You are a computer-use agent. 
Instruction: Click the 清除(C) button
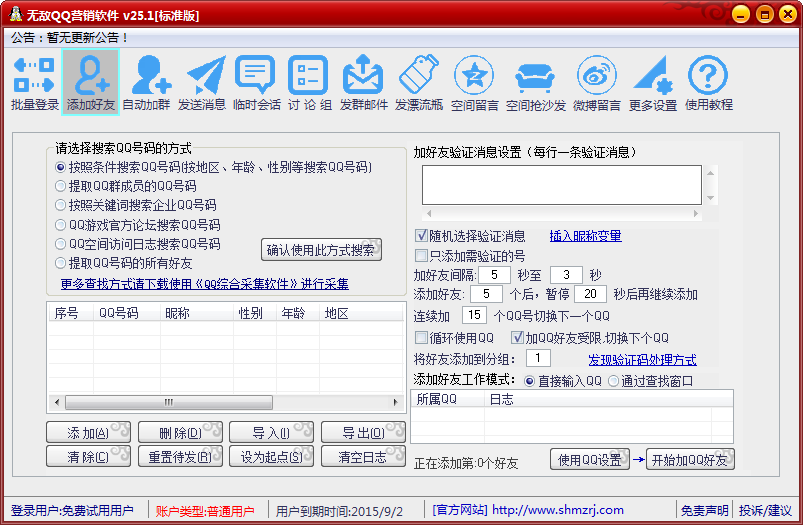tap(88, 456)
